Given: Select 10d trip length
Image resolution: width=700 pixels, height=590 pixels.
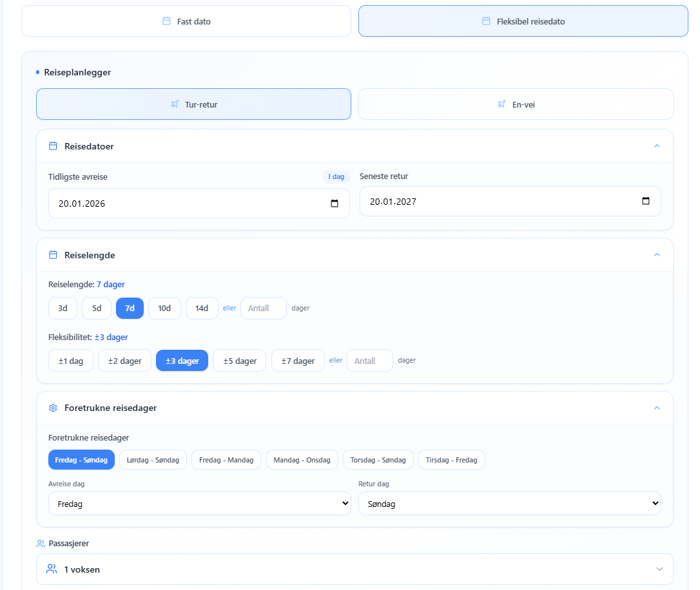Looking at the screenshot, I should point(164,308).
